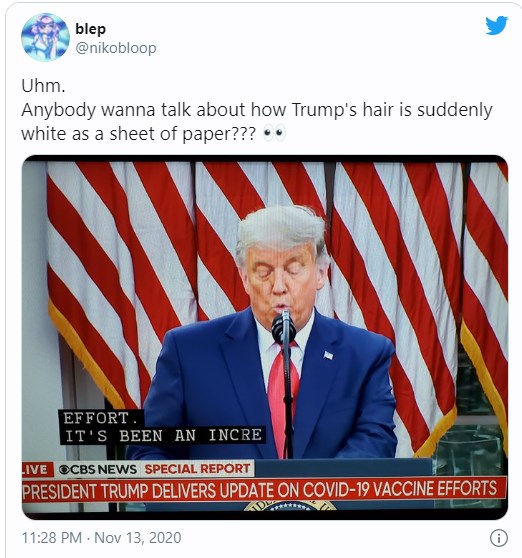Open the blep display name
Screen dimensions: 522x558
point(90,29)
